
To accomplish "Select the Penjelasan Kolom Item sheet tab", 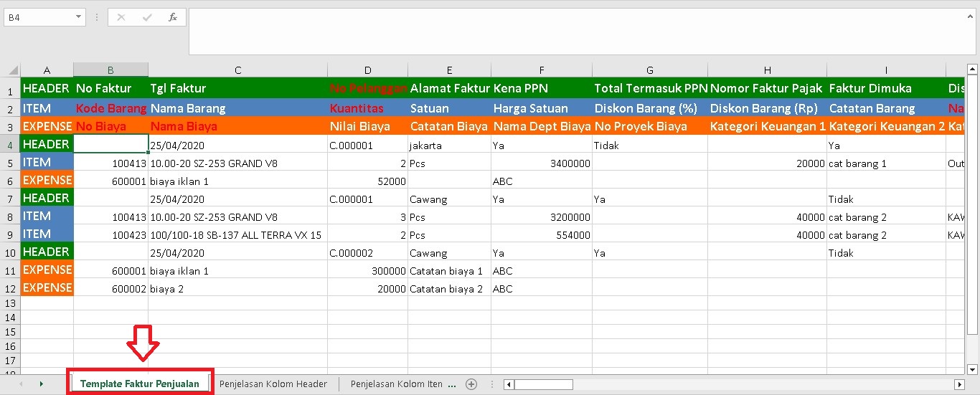I will [396, 384].
